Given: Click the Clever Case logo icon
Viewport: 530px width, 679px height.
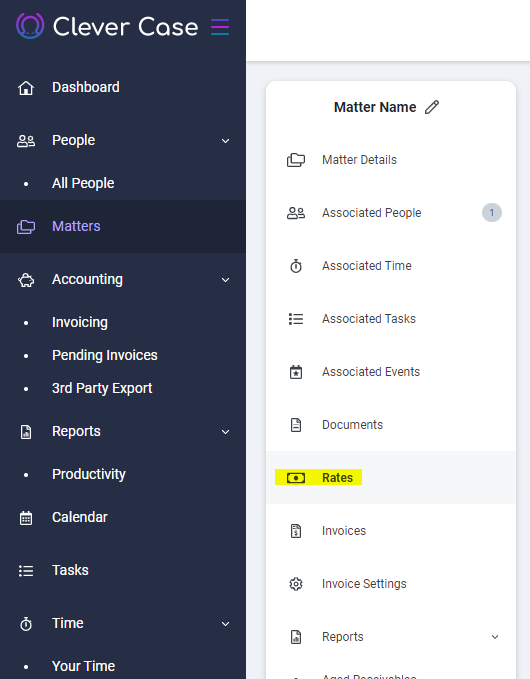Looking at the screenshot, I should click(30, 26).
